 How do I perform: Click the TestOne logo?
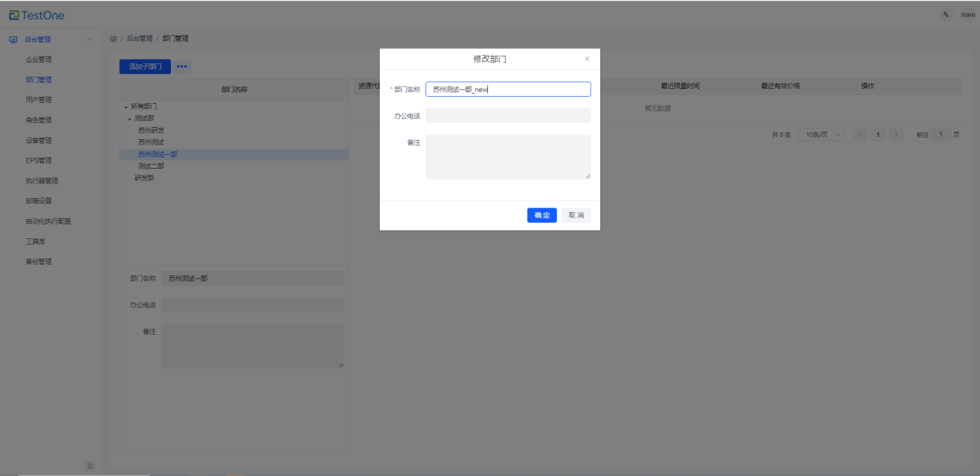(x=37, y=15)
